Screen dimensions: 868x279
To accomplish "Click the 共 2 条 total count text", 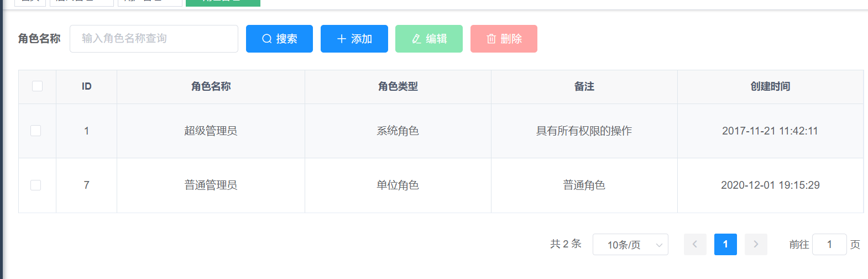I will [x=566, y=244].
